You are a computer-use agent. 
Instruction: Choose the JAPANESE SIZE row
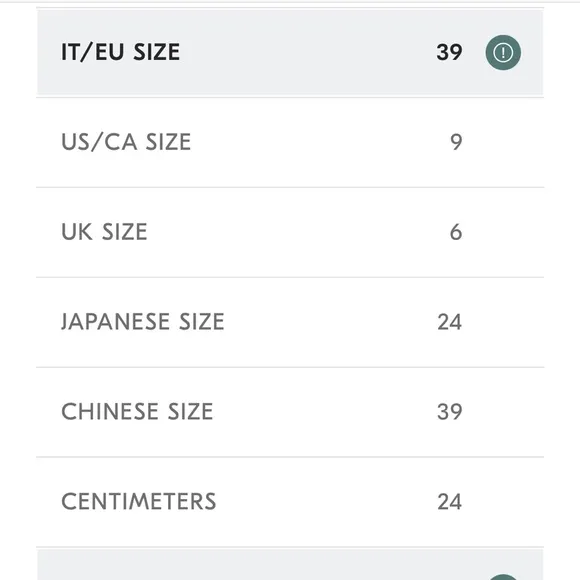click(x=290, y=322)
